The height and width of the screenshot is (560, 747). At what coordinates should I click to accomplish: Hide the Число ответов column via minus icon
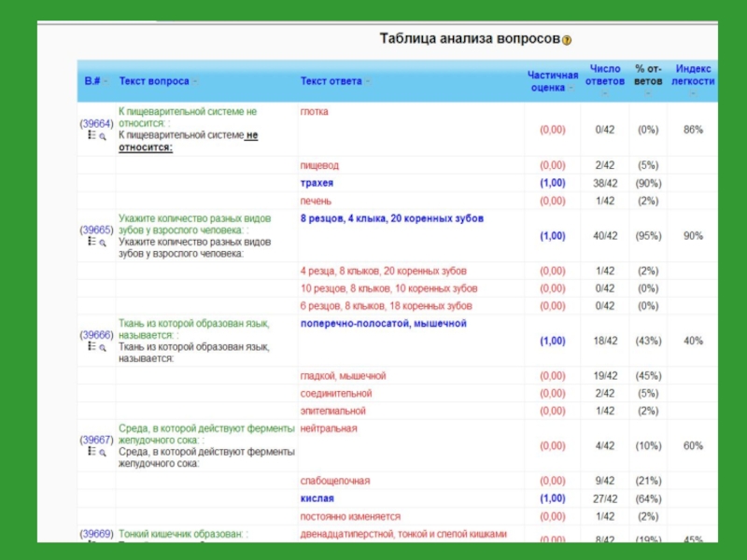[604, 93]
